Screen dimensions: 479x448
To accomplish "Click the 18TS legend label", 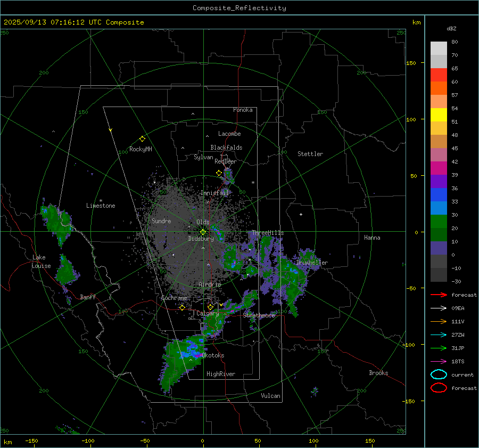I will [x=458, y=362].
